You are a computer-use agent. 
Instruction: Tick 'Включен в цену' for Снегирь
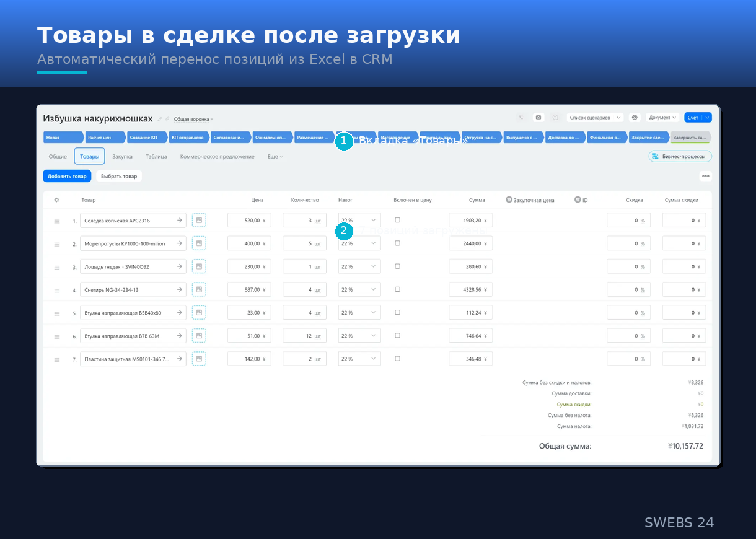click(x=397, y=289)
